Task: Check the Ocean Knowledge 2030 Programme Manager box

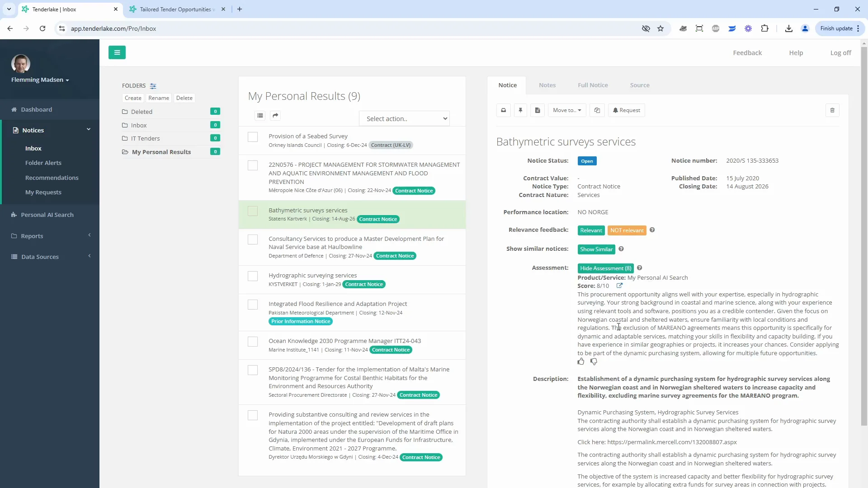Action: [x=253, y=342]
